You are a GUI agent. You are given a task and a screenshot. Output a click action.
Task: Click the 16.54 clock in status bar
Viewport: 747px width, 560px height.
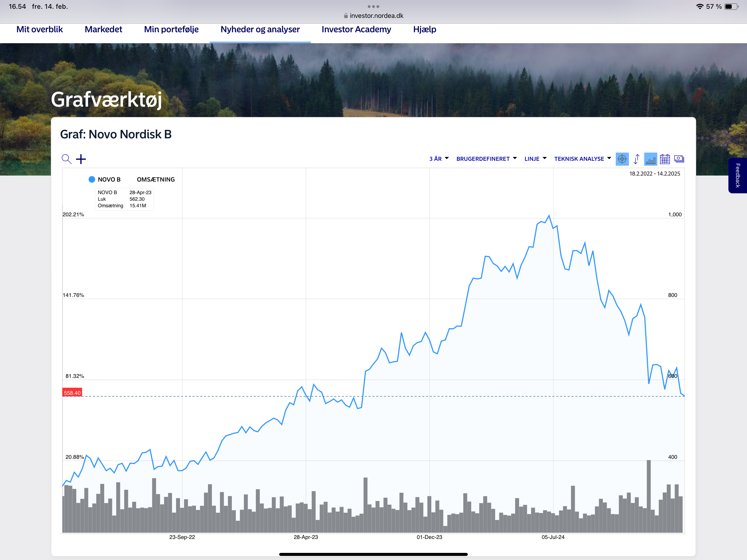17,6
